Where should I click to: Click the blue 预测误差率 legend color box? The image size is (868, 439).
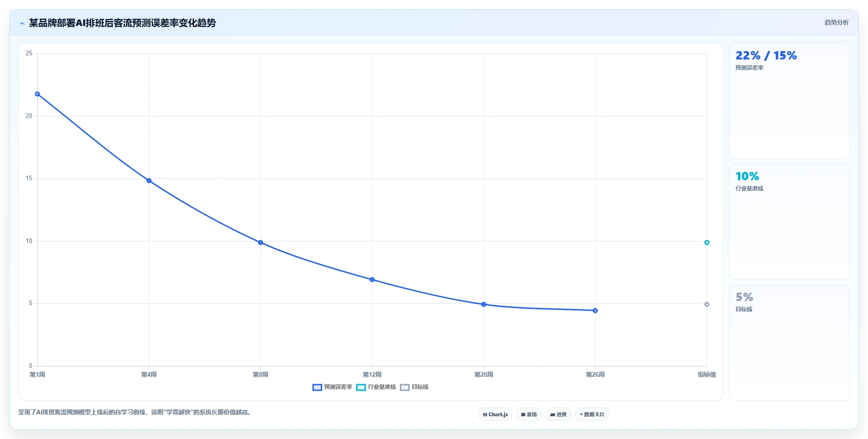point(317,387)
